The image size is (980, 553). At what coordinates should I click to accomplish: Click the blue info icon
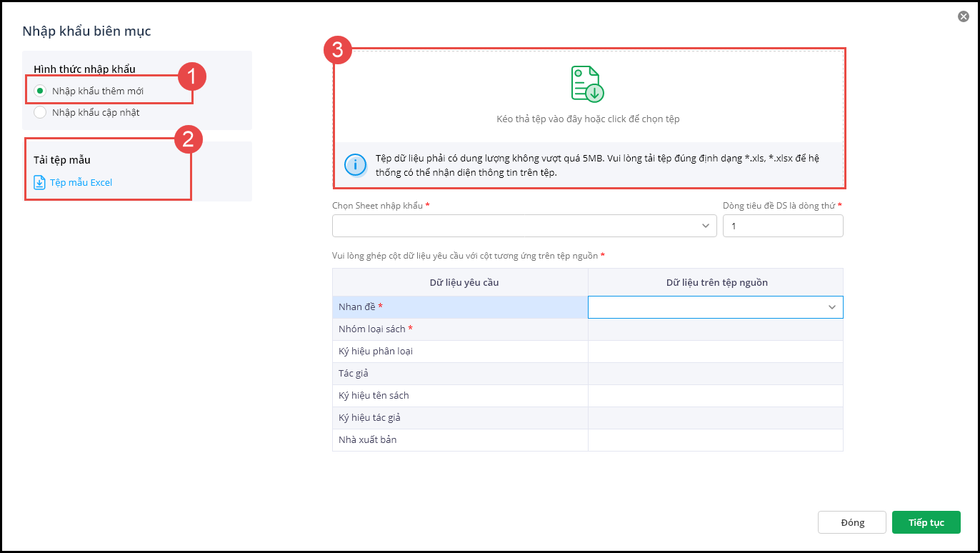[355, 164]
